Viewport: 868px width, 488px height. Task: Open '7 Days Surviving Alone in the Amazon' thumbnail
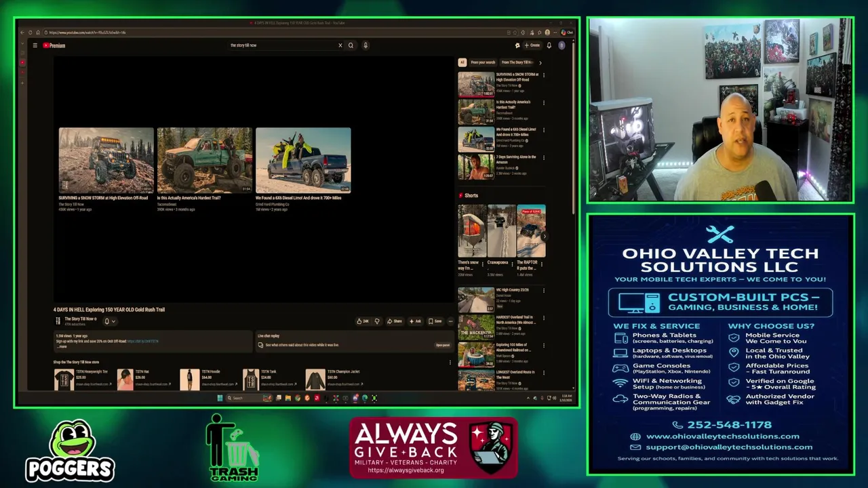click(x=476, y=167)
